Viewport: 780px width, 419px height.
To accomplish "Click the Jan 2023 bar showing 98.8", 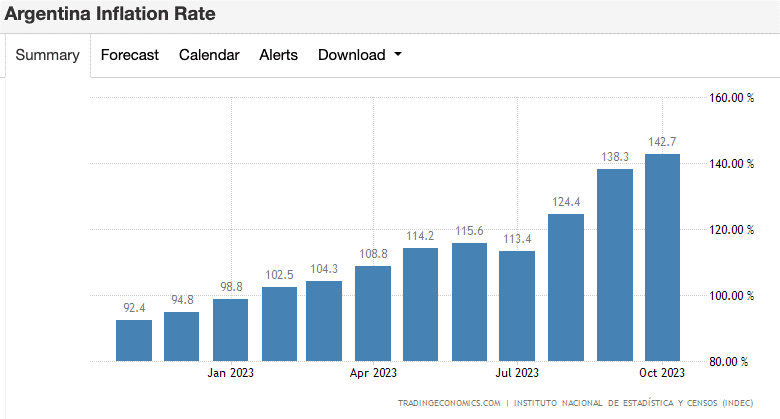I will (230, 330).
